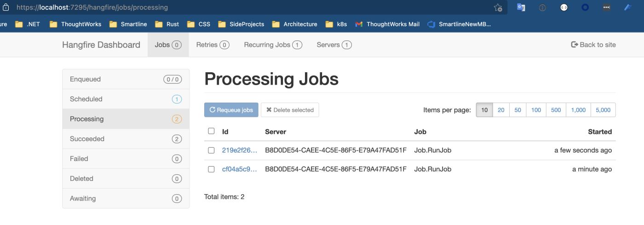Switch to the Recurring Jobs tab
The height and width of the screenshot is (225, 644).
(273, 45)
